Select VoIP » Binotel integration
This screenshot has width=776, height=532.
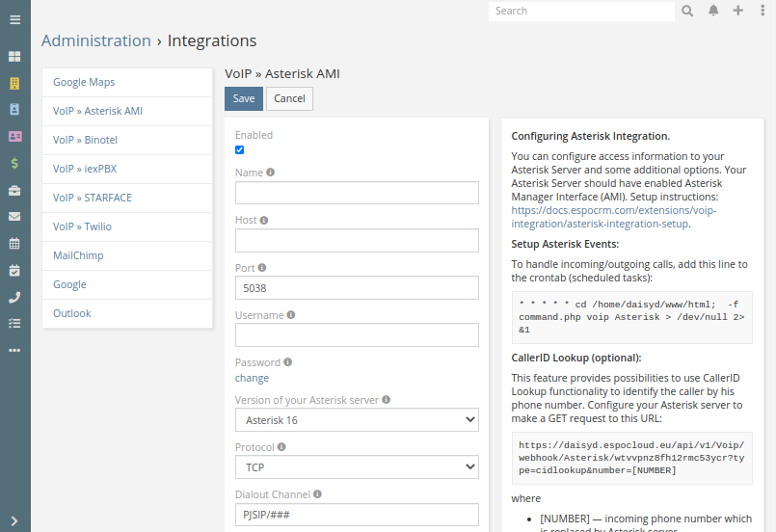(x=127, y=140)
